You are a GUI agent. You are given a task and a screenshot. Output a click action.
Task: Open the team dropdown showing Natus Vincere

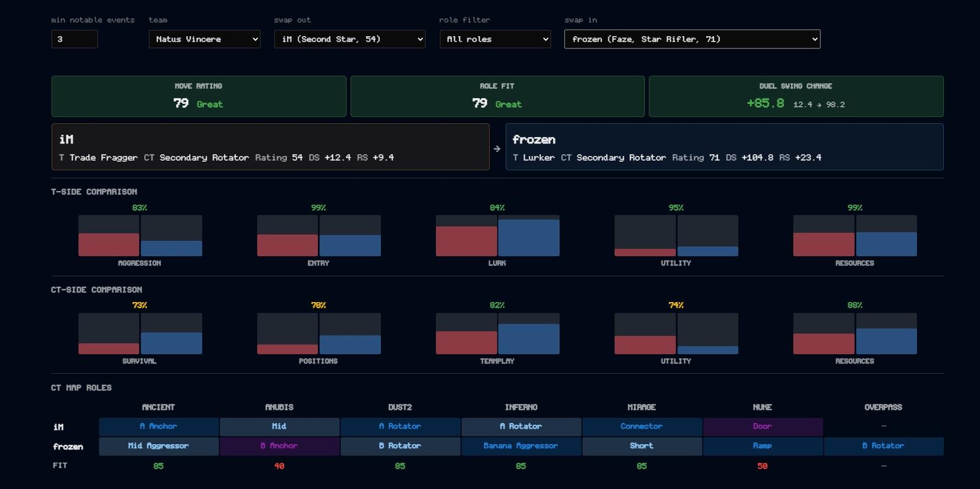coord(205,39)
